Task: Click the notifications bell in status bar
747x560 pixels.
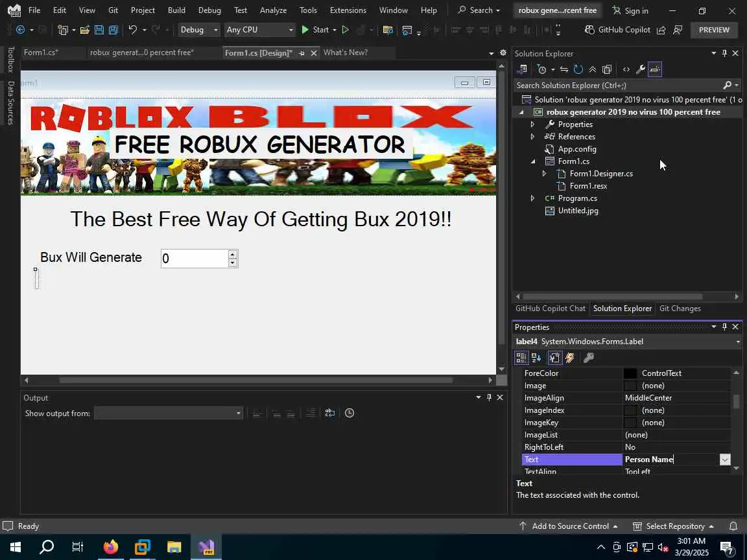Action: pos(733,526)
